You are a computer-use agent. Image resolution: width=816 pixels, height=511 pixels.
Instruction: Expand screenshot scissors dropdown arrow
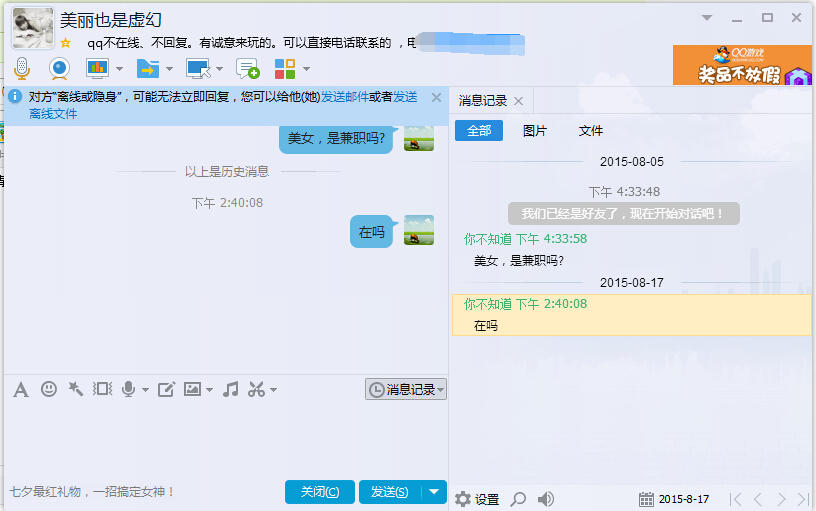click(273, 389)
